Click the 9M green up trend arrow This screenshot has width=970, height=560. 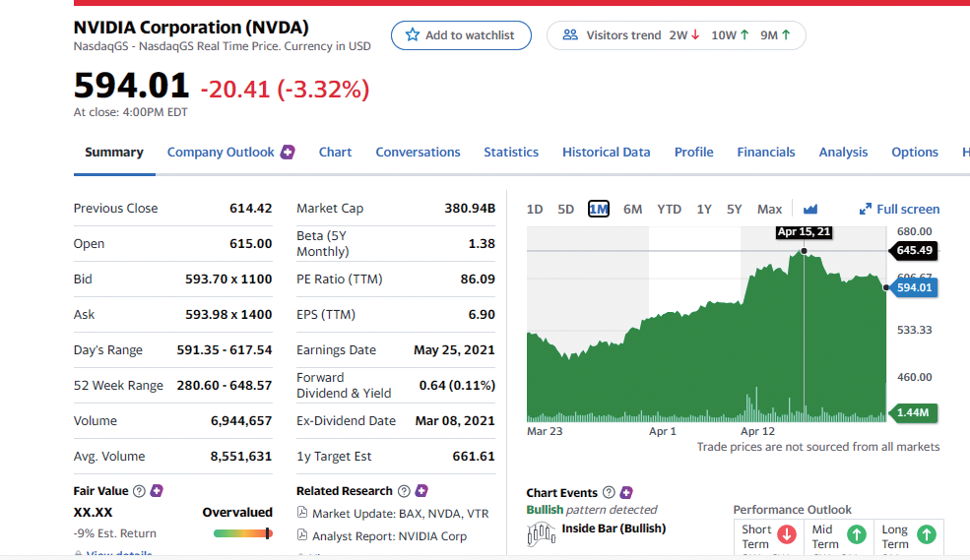pyautogui.click(x=786, y=35)
